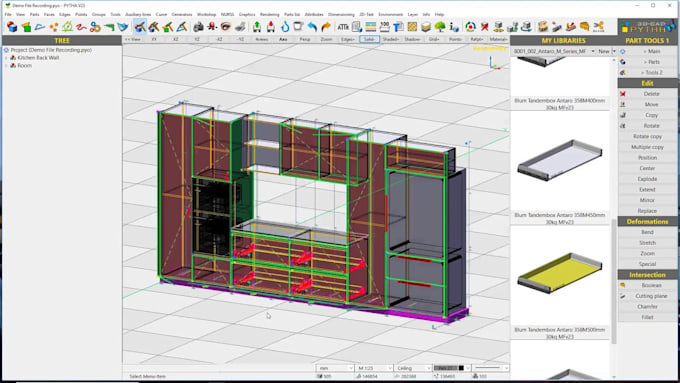
Task: Switch to the Axo view
Action: (x=283, y=39)
